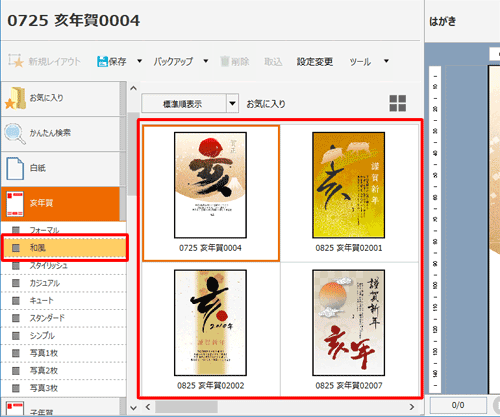Click the かんたん検索 magnifier icon
Screen dimensions: 500x417
[x=15, y=134]
